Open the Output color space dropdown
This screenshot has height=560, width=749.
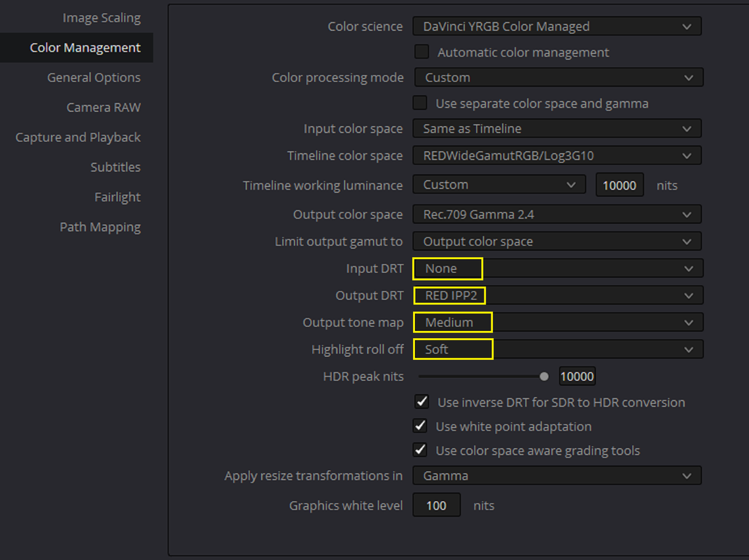557,214
